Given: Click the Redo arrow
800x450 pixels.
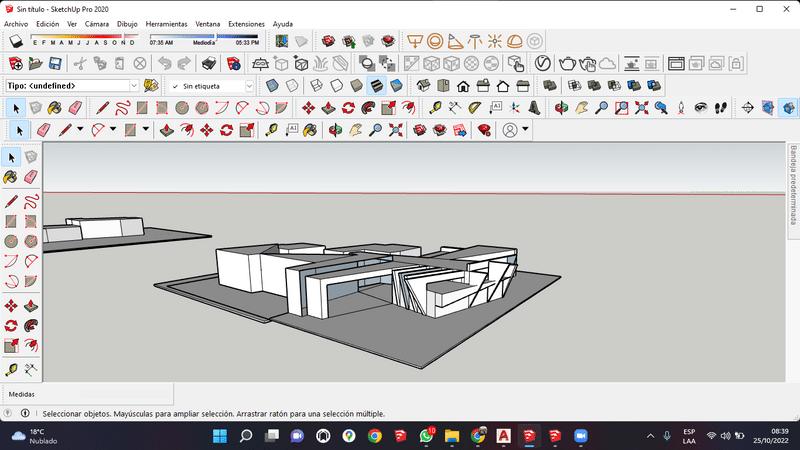Looking at the screenshot, I should [184, 64].
